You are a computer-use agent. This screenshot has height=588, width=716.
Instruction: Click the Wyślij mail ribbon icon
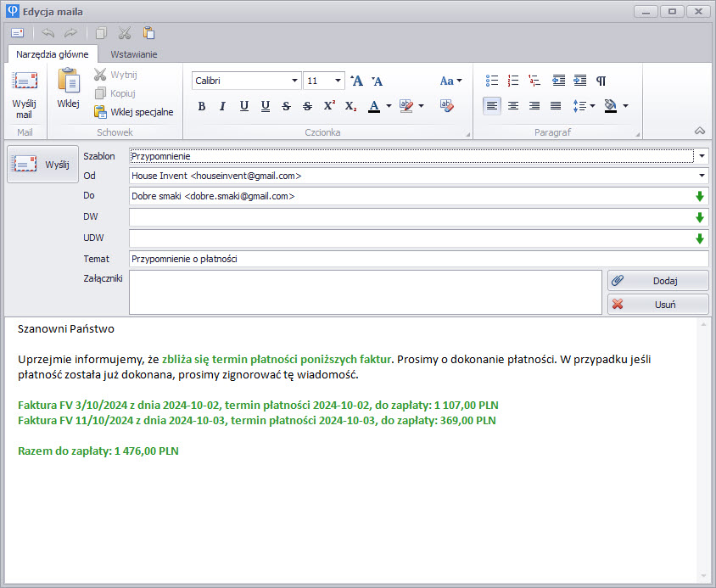click(24, 93)
